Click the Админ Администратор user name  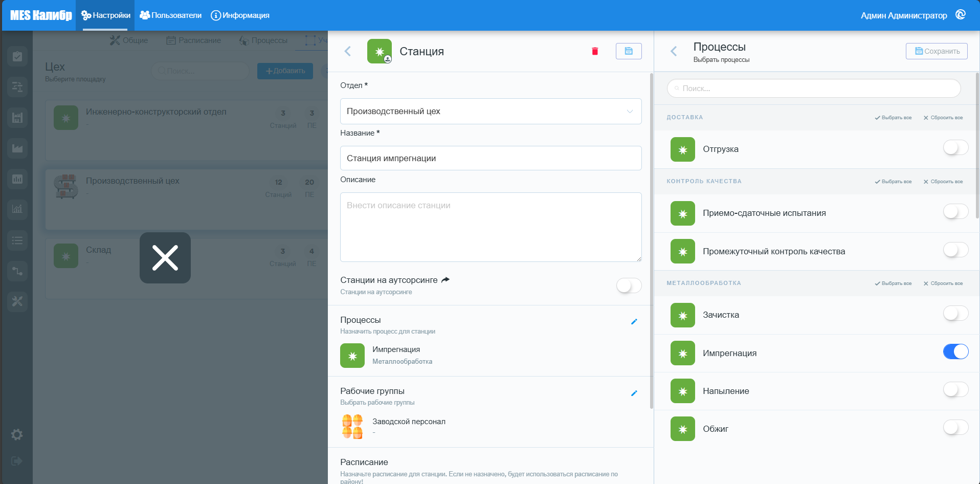903,15
